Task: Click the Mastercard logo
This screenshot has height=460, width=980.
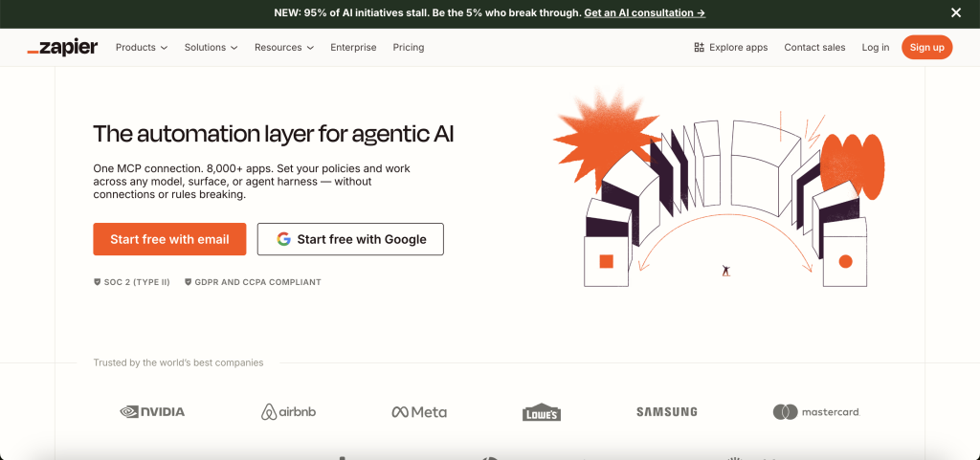Action: point(816,412)
